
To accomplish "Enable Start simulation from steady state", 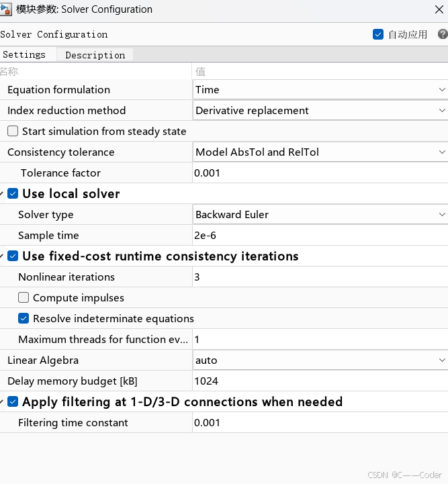I will (x=13, y=131).
